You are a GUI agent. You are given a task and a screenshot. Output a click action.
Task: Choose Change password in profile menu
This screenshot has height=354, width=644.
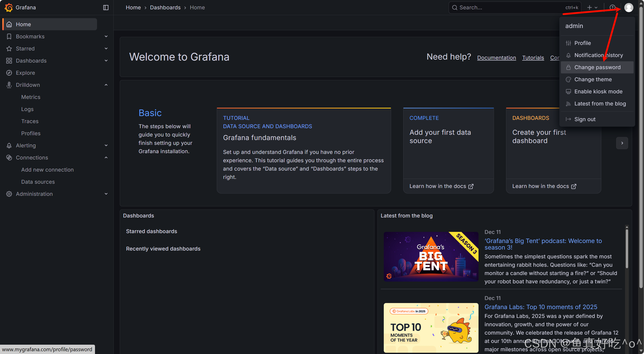[597, 67]
